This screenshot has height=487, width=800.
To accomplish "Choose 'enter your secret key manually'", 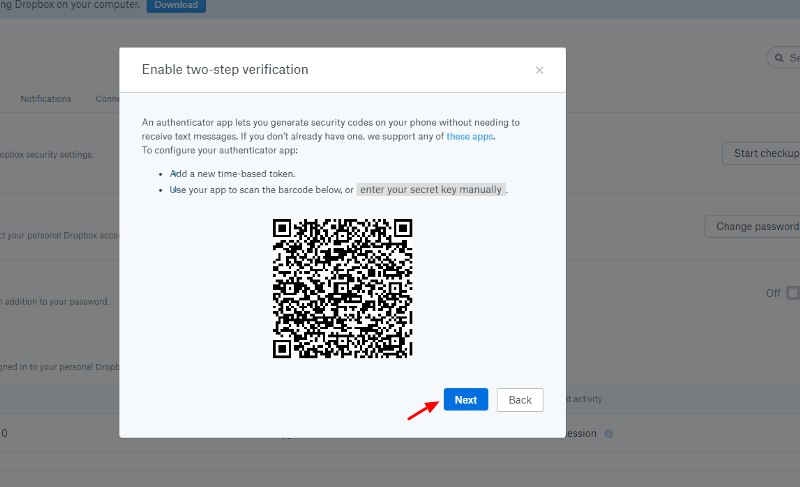I will tap(431, 189).
